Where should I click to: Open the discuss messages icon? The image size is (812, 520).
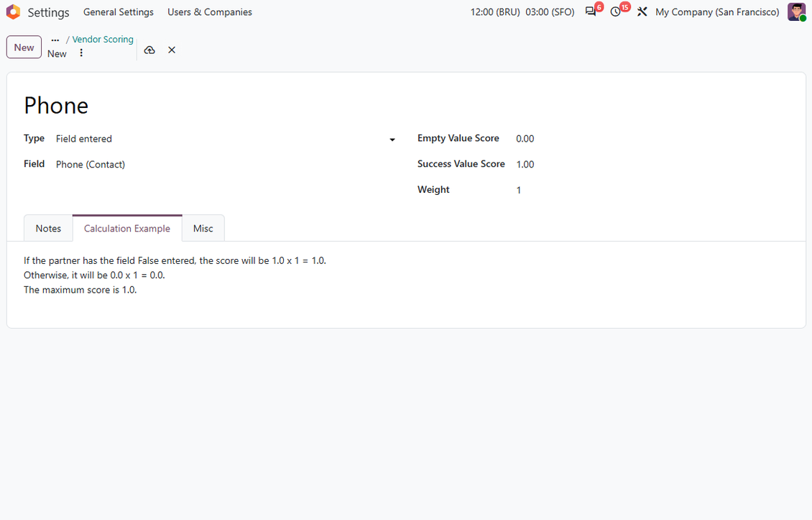tap(591, 12)
